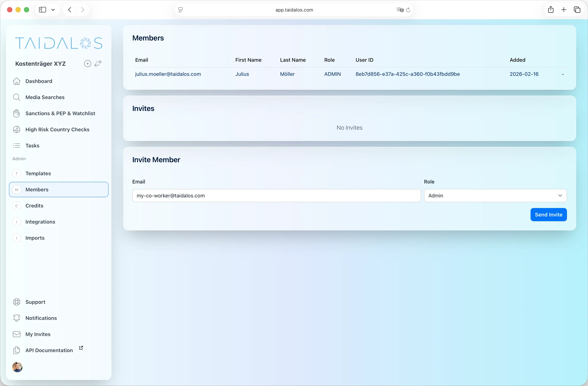Screen dimensions: 588x386
Task: Select Members in the sidebar
Action: (x=37, y=189)
